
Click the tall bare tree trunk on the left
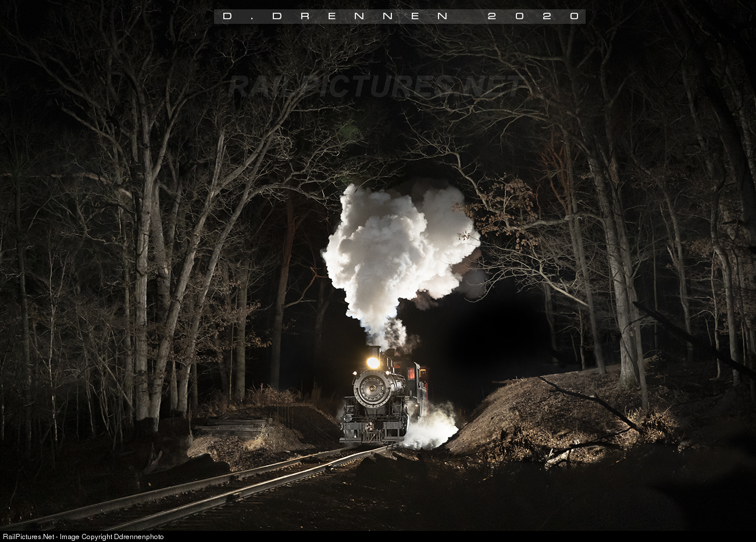[x=142, y=291]
